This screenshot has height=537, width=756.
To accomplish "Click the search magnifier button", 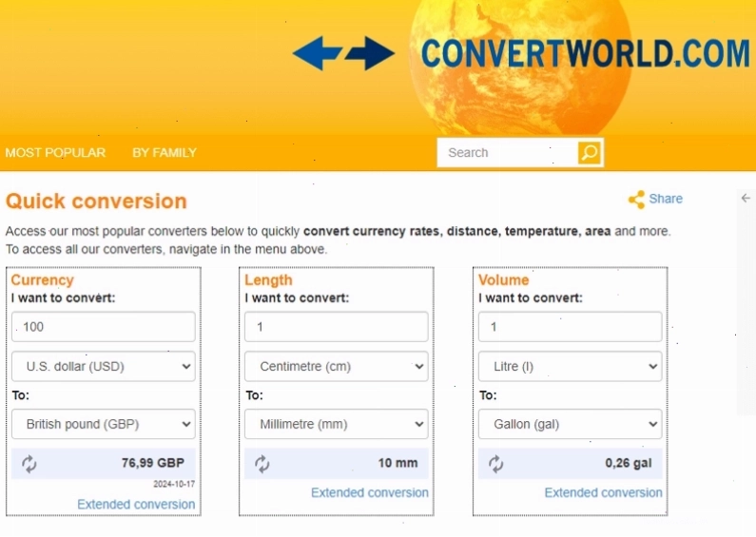I will pos(590,153).
